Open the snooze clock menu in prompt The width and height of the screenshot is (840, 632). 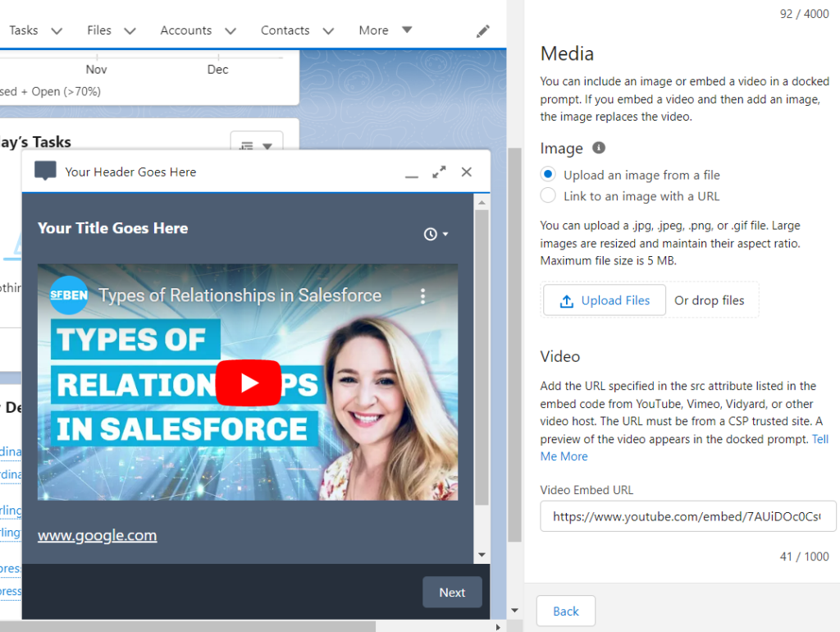(x=436, y=235)
